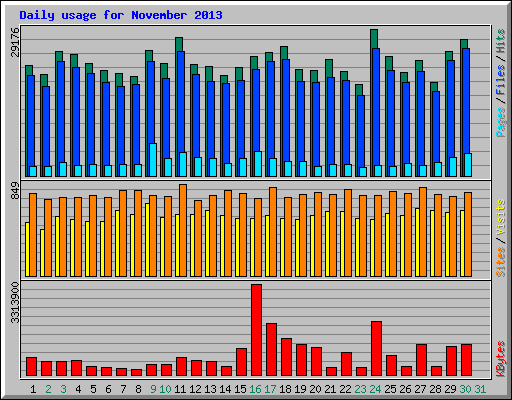Click the Pages legend label
The width and height of the screenshot is (512, 400).
pyautogui.click(x=501, y=122)
